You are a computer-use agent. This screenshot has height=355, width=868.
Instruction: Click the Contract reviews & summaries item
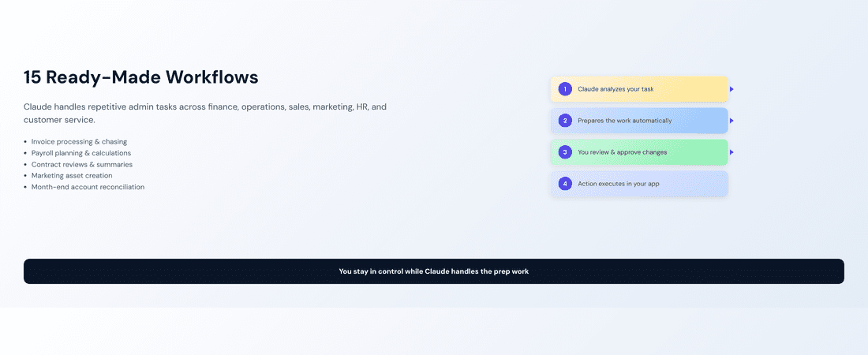coord(82,165)
